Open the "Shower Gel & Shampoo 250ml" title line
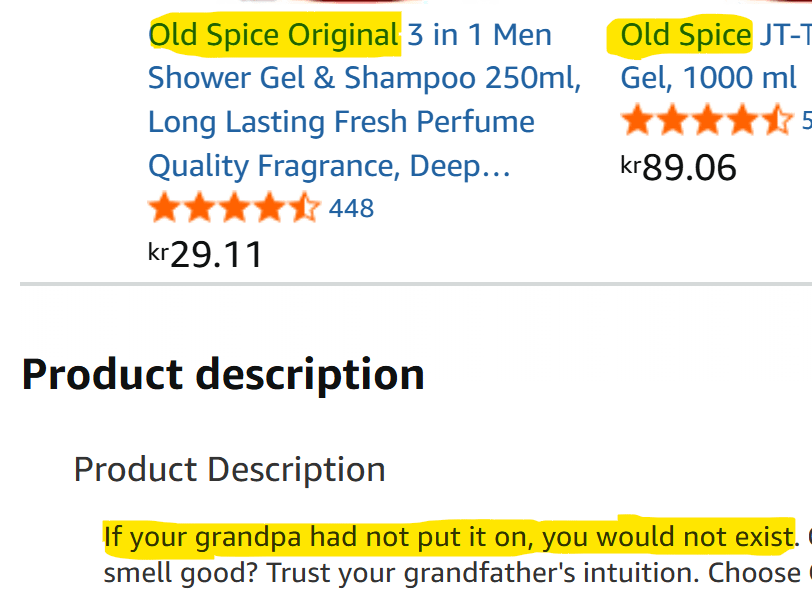The width and height of the screenshot is (812, 602). [364, 78]
